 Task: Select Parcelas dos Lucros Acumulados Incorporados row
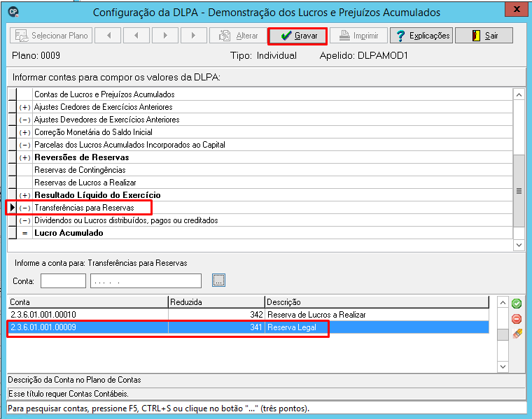(260, 145)
